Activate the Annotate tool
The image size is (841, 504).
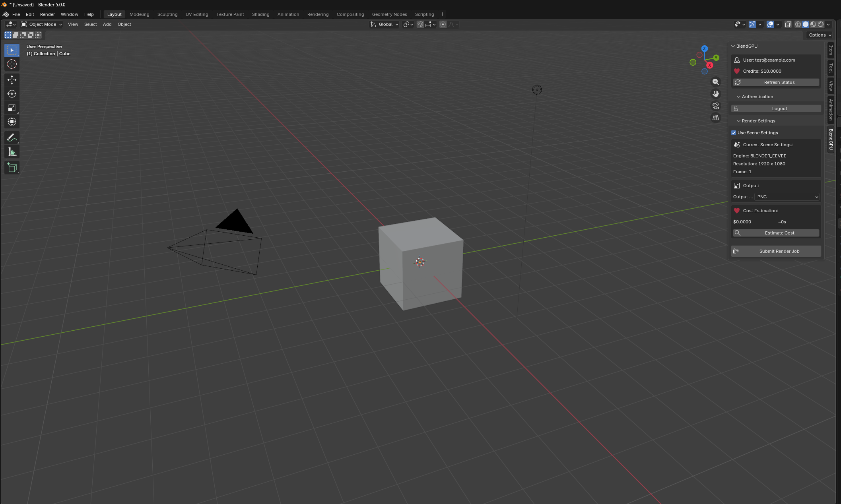[12, 138]
